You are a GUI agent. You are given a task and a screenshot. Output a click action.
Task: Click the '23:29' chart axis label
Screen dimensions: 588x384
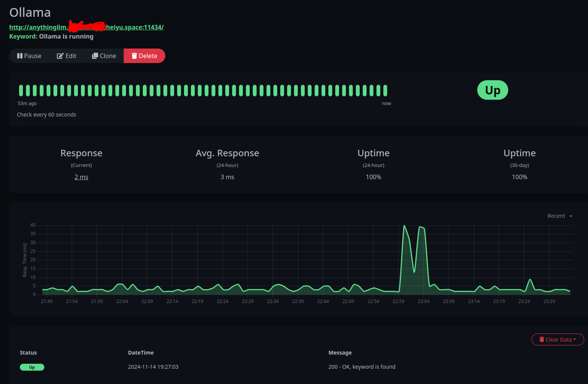pyautogui.click(x=549, y=301)
